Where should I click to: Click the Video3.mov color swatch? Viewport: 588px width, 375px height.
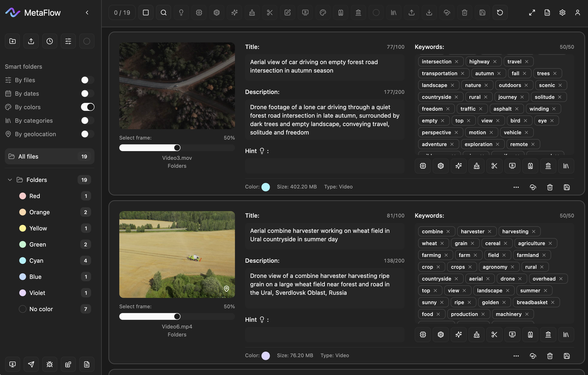[265, 187]
